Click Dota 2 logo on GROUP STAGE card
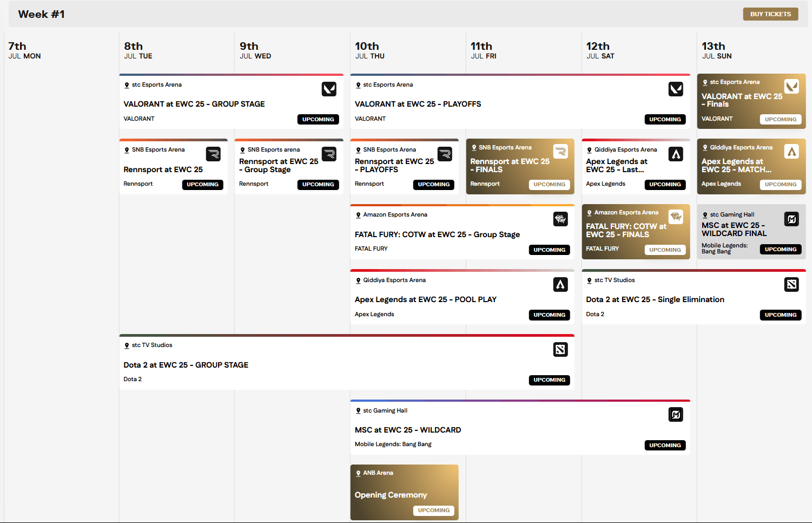 point(560,350)
